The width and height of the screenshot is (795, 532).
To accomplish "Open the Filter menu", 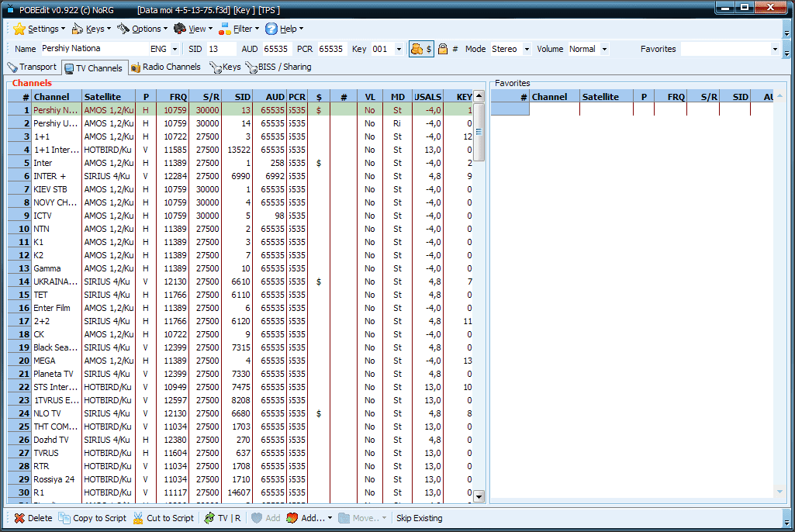I will [239, 29].
